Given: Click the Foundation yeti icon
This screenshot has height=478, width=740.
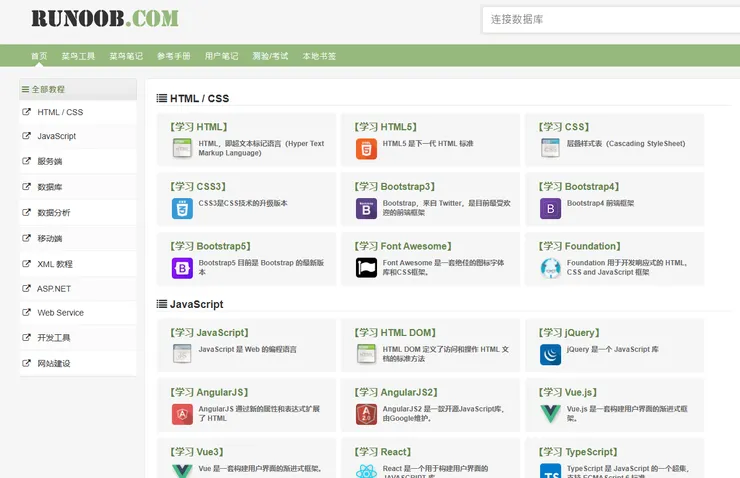Looking at the screenshot, I should (550, 268).
